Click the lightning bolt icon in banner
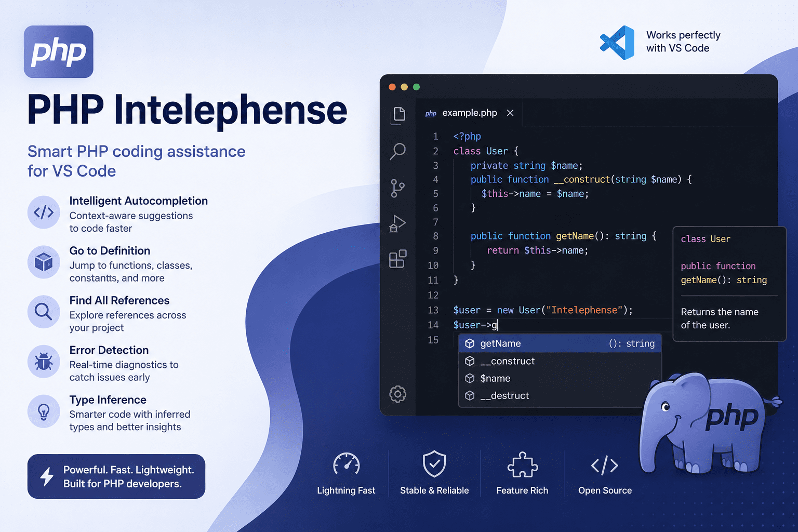The image size is (798, 532). 47,476
